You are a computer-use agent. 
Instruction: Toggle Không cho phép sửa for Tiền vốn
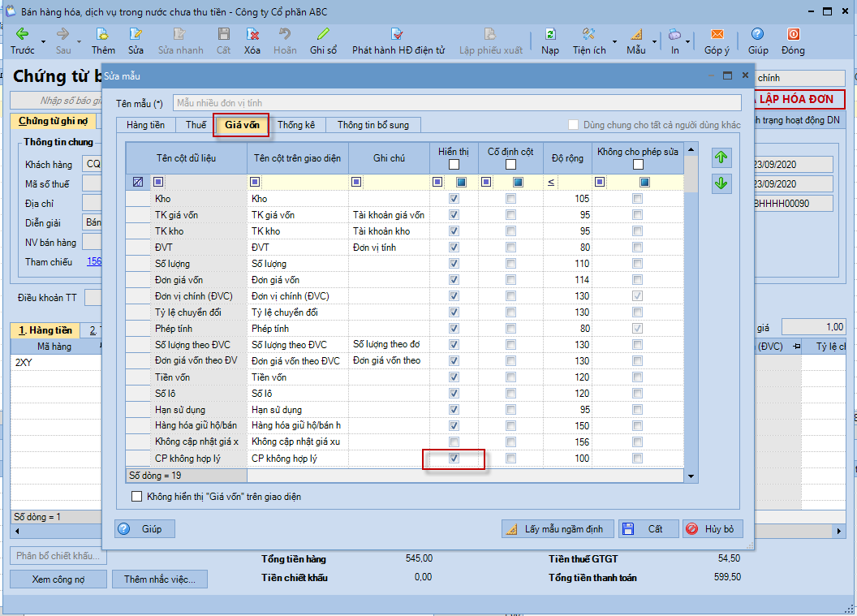tap(637, 377)
